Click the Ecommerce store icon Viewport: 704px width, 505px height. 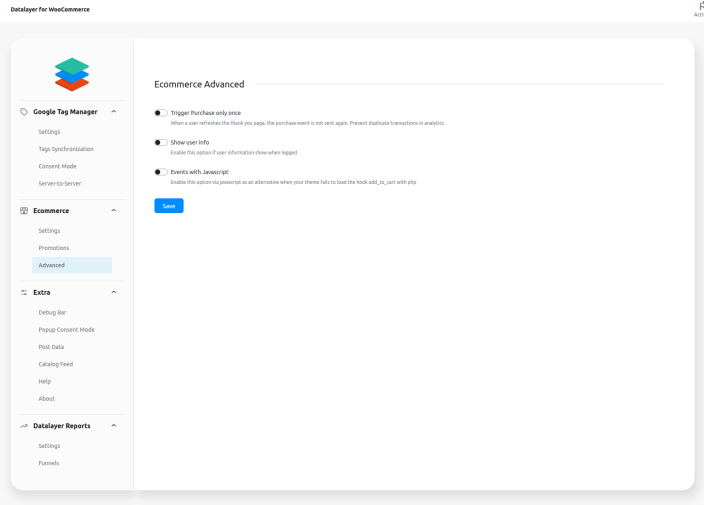[x=24, y=211]
